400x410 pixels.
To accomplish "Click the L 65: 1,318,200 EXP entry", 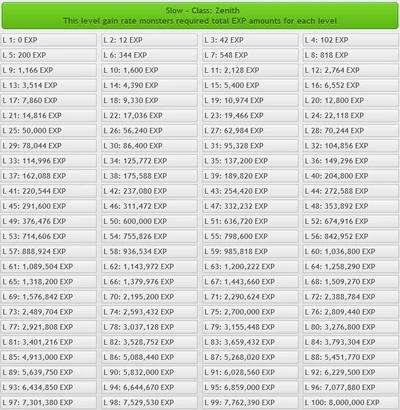I will [49, 282].
